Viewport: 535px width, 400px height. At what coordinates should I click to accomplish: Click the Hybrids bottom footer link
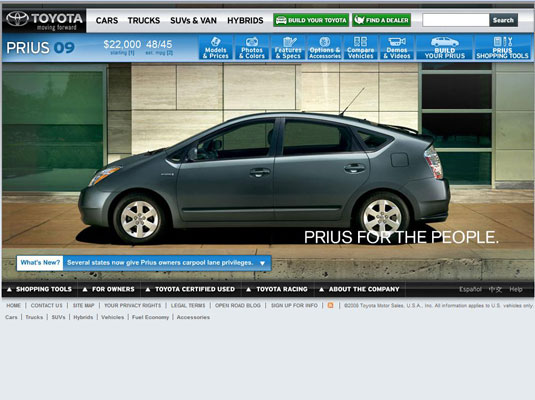(83, 317)
